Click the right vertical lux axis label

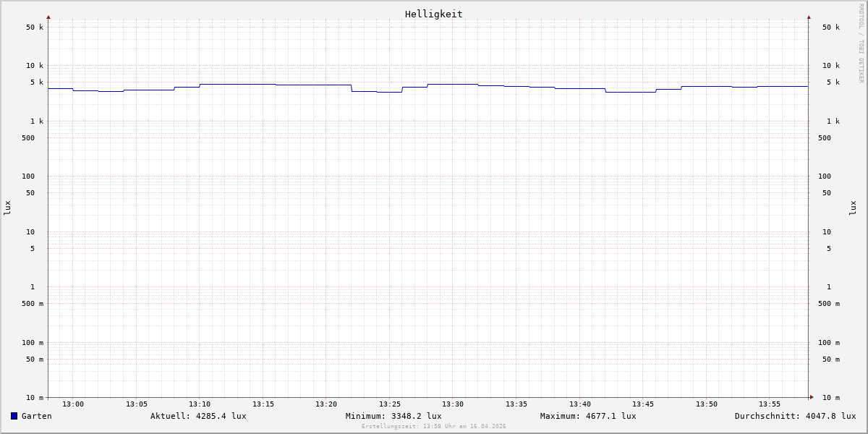854,208
